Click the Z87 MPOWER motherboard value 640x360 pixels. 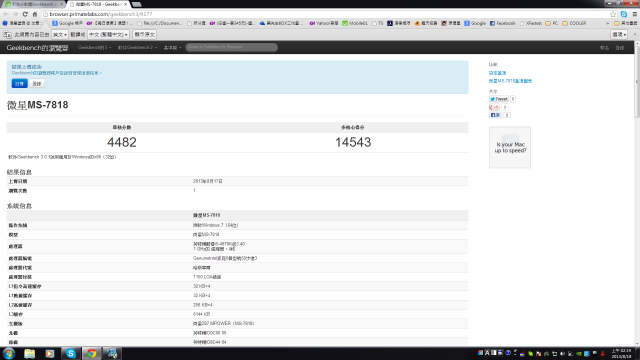[x=223, y=324]
